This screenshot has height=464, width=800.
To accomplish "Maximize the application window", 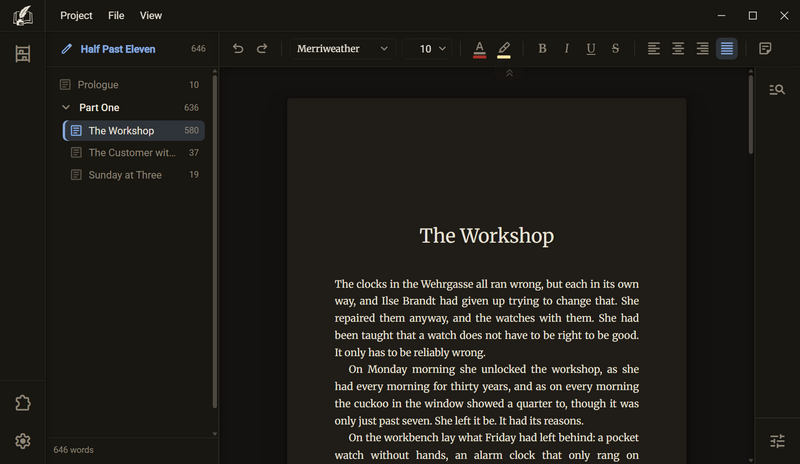I will (x=753, y=16).
